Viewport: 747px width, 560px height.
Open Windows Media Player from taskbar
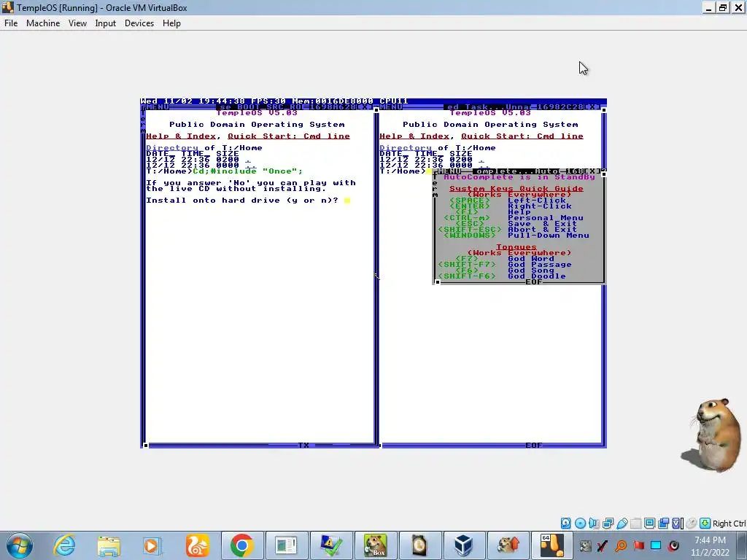(x=152, y=545)
